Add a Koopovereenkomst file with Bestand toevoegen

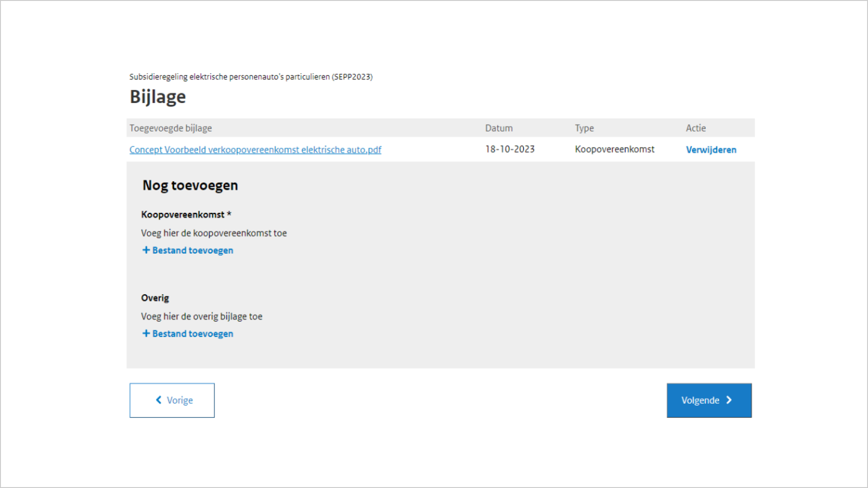click(192, 250)
